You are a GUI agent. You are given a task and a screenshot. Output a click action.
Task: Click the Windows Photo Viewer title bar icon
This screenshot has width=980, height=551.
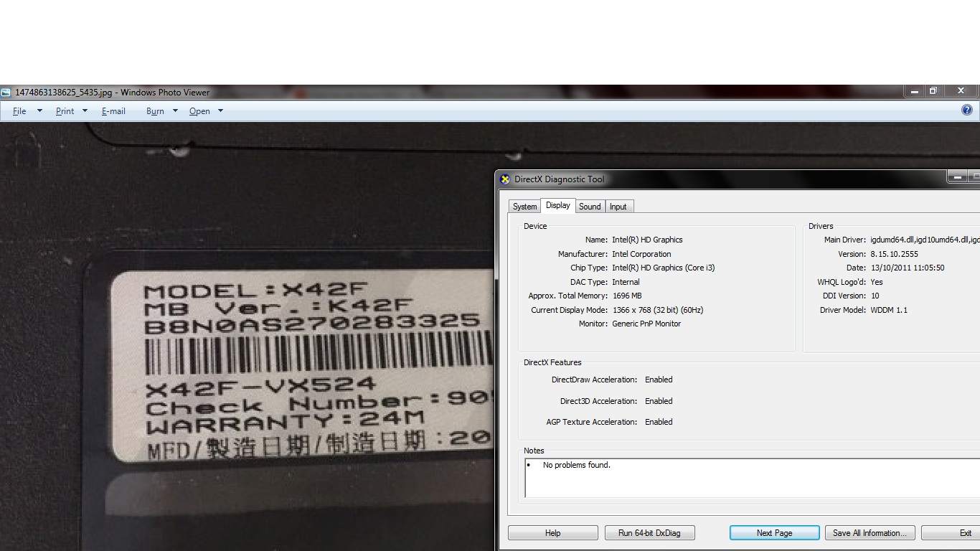6,93
